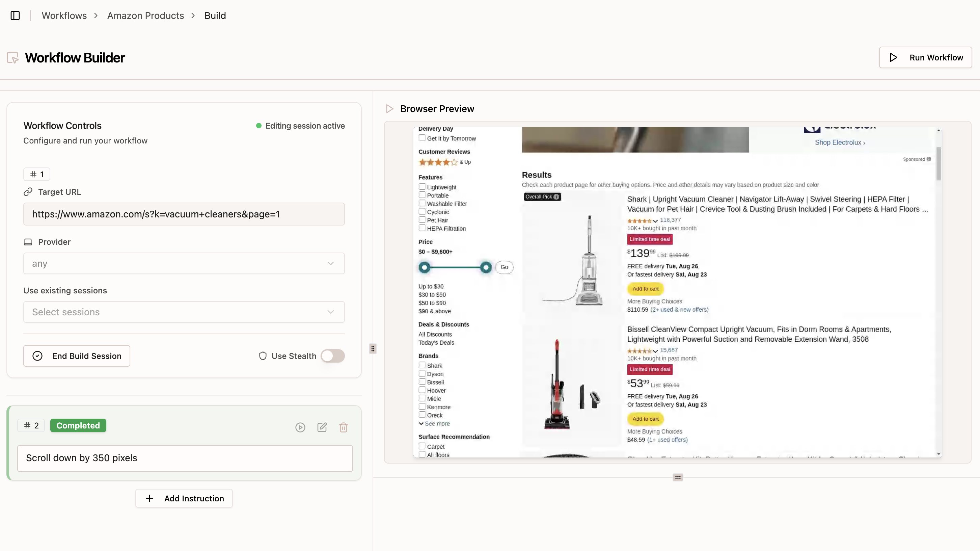Enable the Use Stealth switch
This screenshot has width=980, height=551.
pyautogui.click(x=332, y=356)
